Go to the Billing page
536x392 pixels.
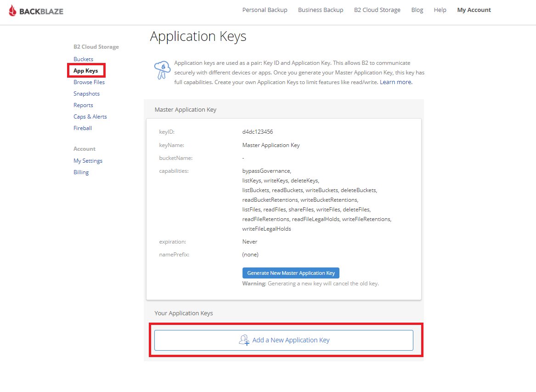coord(81,172)
